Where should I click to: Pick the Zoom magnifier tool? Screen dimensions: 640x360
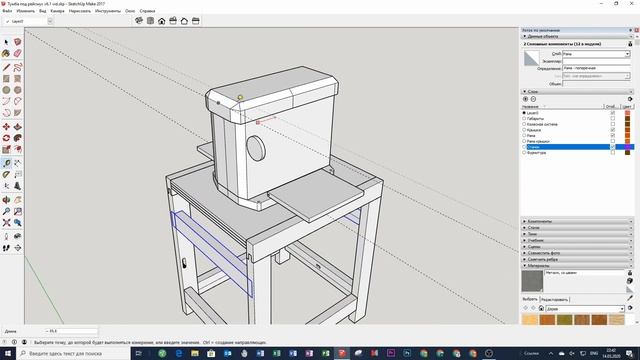pos(6,211)
